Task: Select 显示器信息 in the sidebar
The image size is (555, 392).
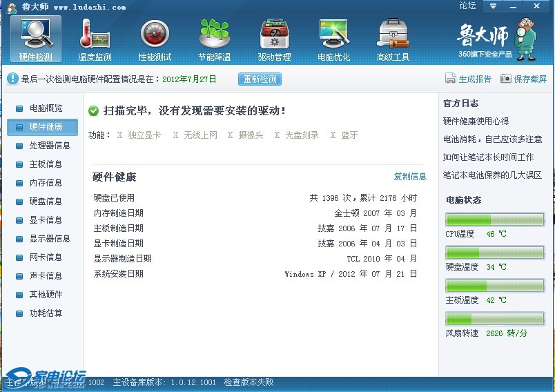Action: 43,239
